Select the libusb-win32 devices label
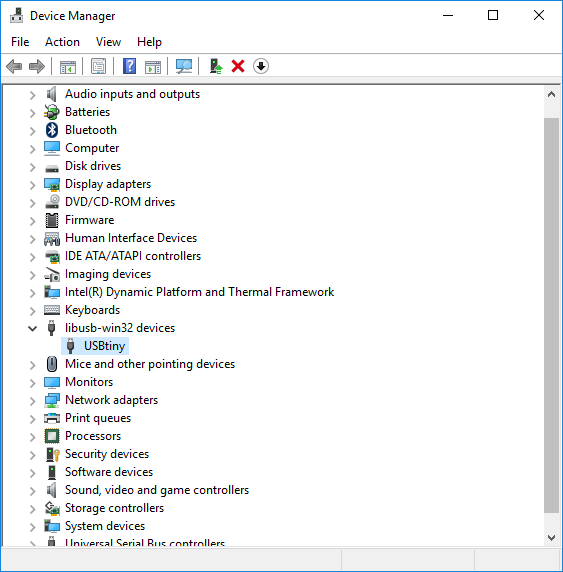The image size is (563, 572). pyautogui.click(x=120, y=328)
